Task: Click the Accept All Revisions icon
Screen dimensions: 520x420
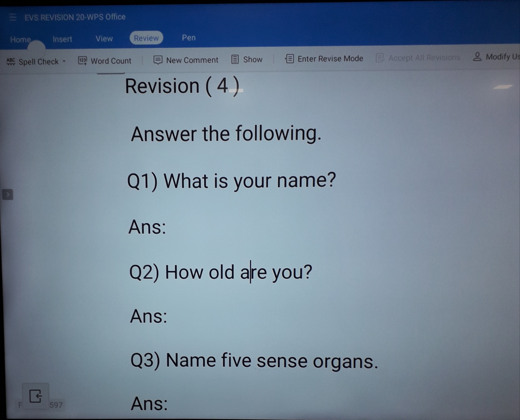Action: point(380,58)
